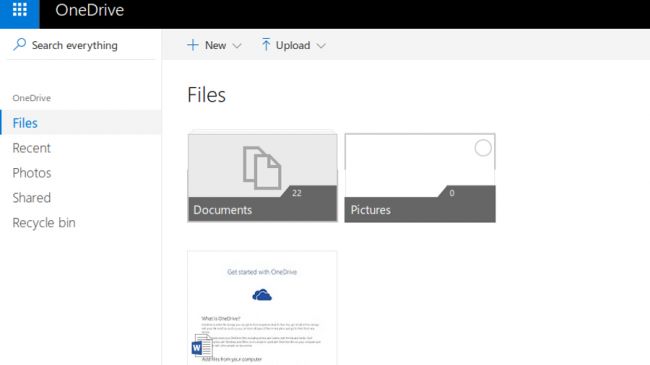Open the Pictures folder tile
The height and width of the screenshot is (365, 650).
tap(420, 178)
